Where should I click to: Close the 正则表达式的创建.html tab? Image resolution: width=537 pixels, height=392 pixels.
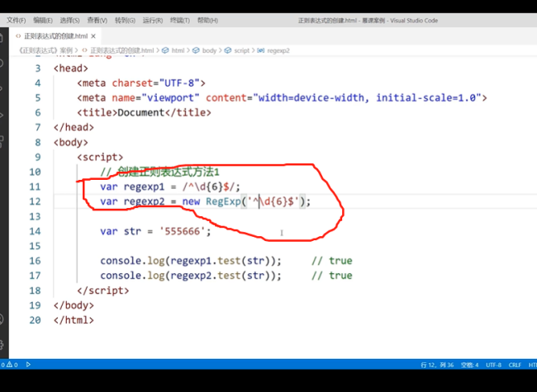93,36
